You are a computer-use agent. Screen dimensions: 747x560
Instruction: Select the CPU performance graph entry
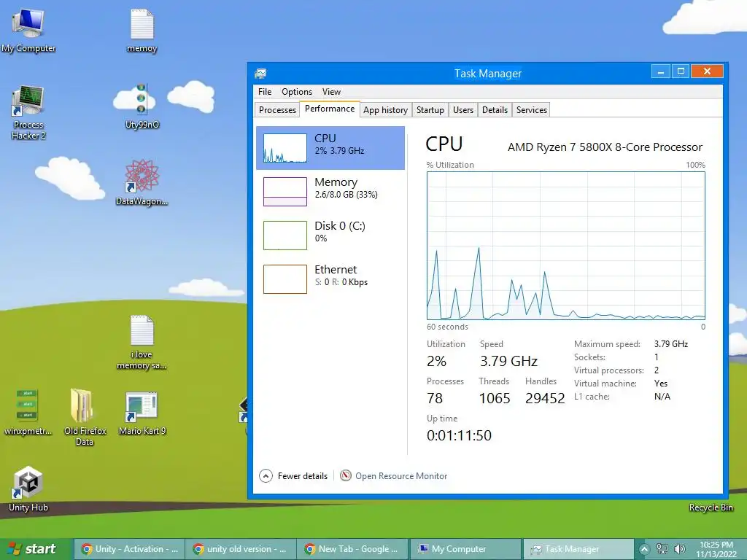[x=330, y=148]
